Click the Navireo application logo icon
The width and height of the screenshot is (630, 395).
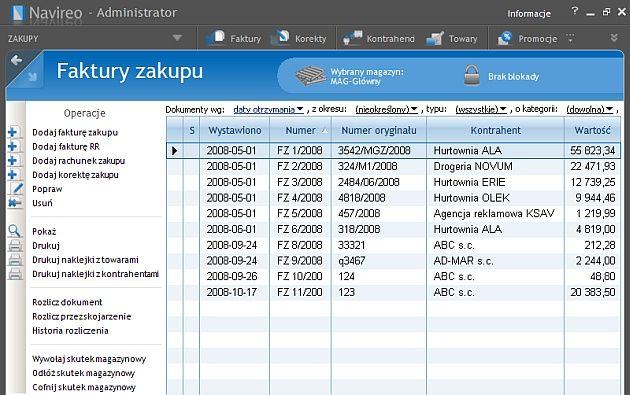(17, 13)
